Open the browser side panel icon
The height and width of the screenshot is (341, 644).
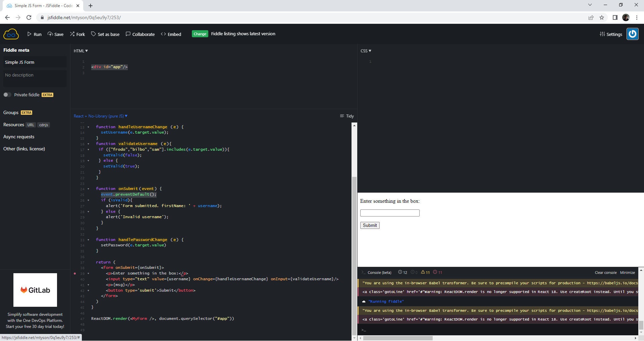coord(615,17)
